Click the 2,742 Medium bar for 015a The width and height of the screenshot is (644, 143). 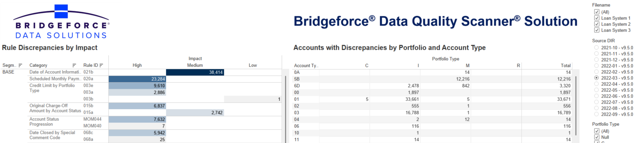[195, 112]
